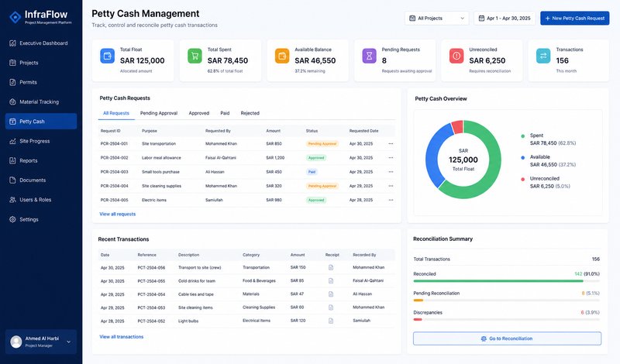This screenshot has height=364, width=620.
Task: Select the All Requests tab
Action: tap(116, 113)
